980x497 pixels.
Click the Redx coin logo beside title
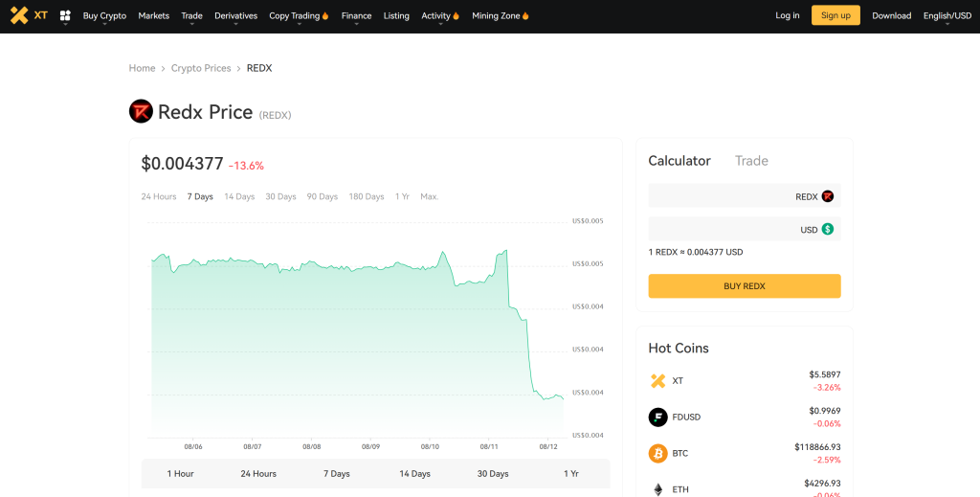click(141, 112)
